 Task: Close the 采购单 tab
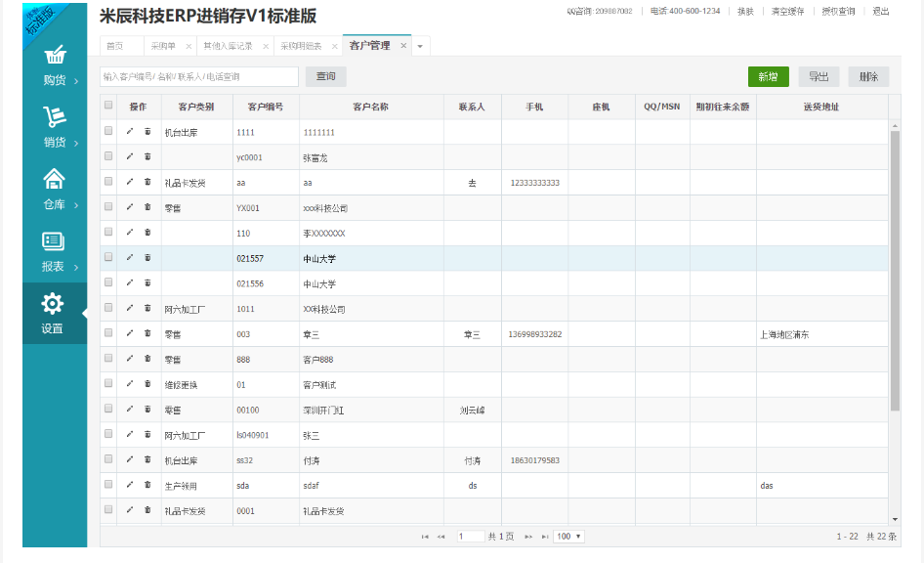tap(189, 46)
